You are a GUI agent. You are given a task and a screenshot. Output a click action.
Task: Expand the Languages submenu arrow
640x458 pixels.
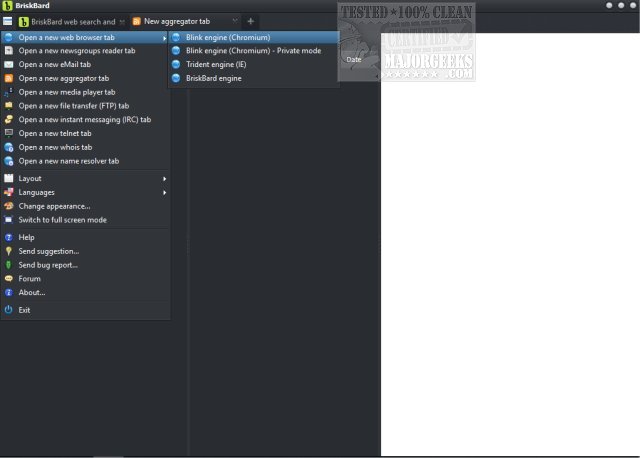point(164,193)
